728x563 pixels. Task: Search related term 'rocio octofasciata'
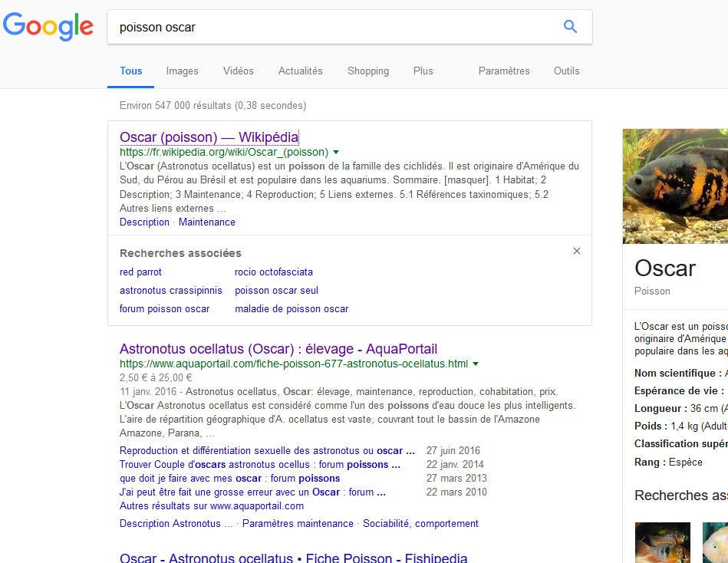tap(274, 272)
